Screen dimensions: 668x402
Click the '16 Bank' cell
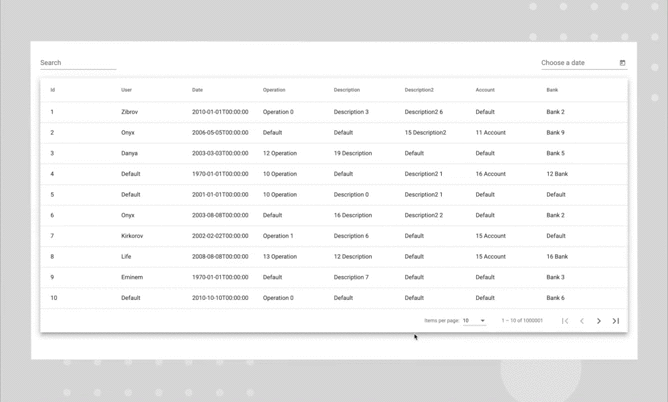(x=557, y=256)
